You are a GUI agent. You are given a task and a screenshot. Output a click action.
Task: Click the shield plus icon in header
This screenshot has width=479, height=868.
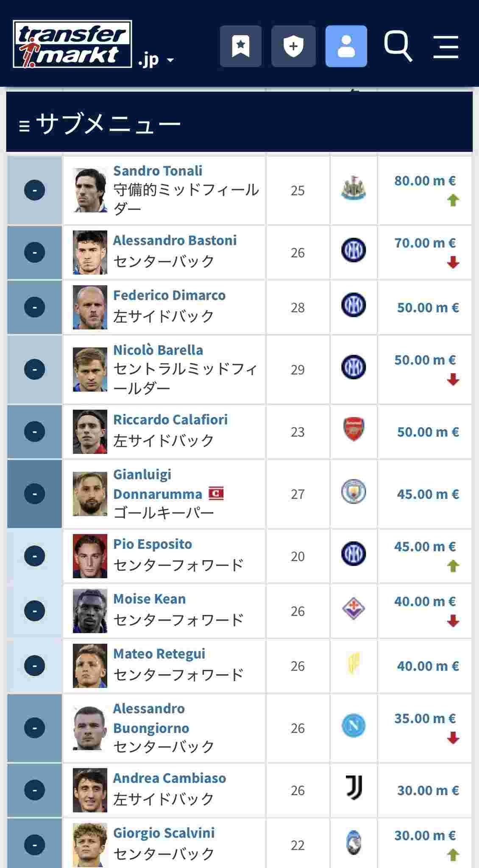point(293,46)
